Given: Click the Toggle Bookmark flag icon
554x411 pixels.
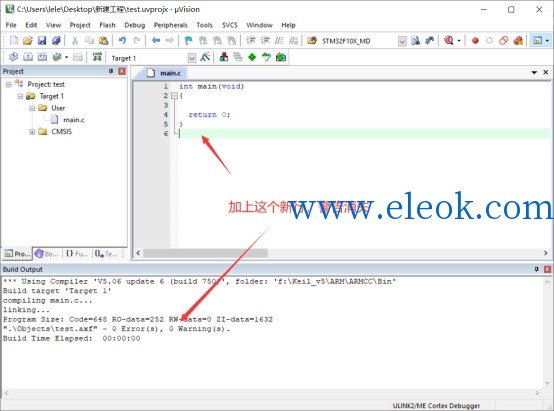Looking at the screenshot, I should [x=188, y=41].
